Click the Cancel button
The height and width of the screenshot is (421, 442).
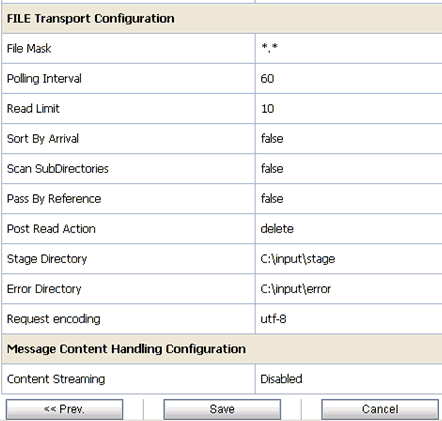click(380, 409)
